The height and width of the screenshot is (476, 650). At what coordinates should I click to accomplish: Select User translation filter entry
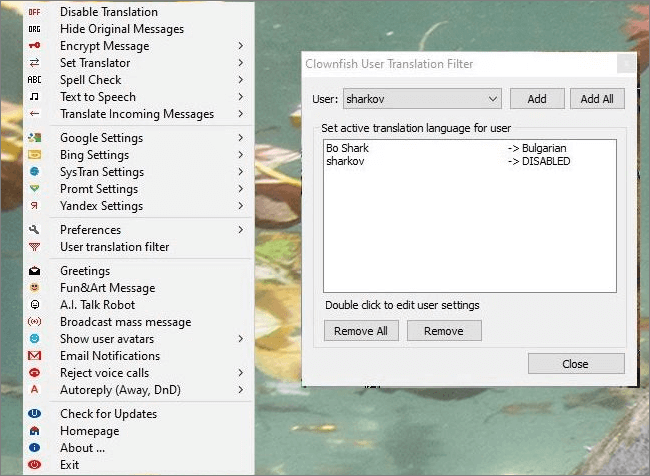pyautogui.click(x=138, y=247)
